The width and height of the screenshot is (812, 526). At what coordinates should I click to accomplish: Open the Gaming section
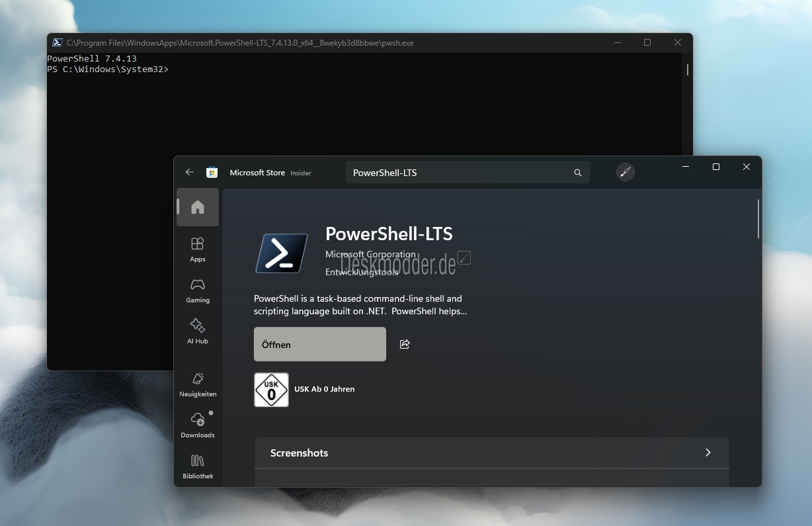(x=198, y=290)
